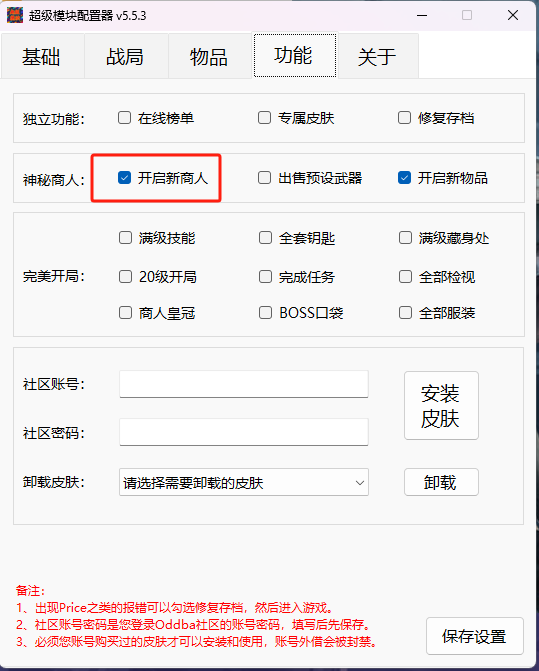The image size is (539, 671).
Task: Focus the 社区账号 input field
Action: (x=244, y=384)
